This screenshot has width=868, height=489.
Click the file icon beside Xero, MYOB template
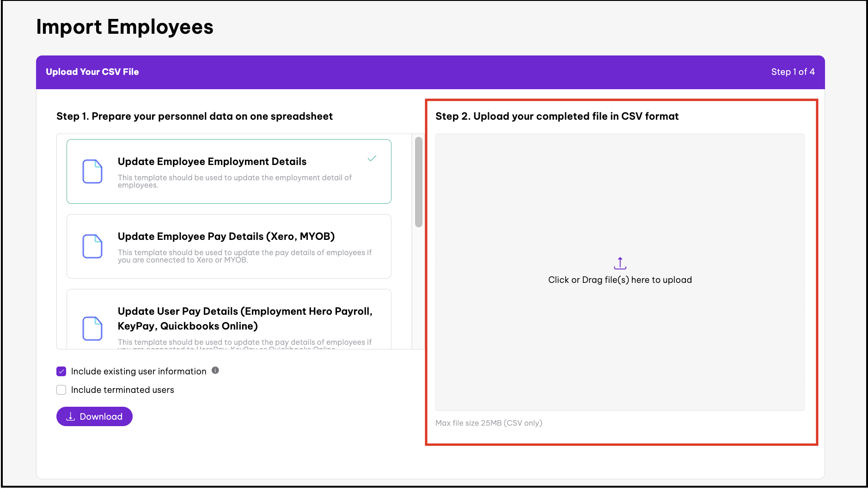92,246
